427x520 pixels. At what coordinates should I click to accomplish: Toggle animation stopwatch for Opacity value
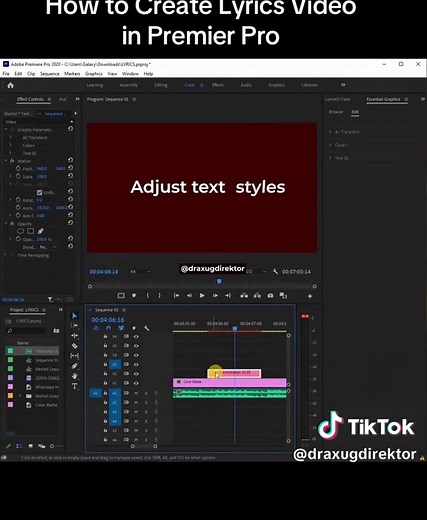(18, 239)
